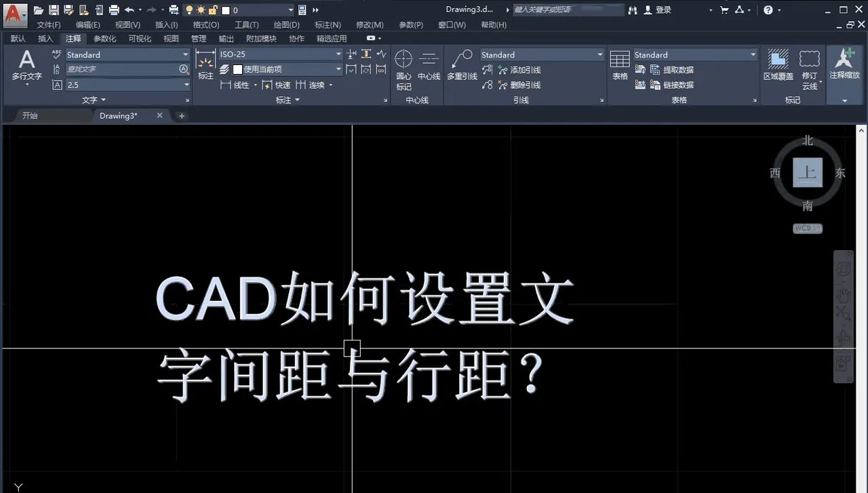Select the 中心线 centerline tool

point(430,66)
